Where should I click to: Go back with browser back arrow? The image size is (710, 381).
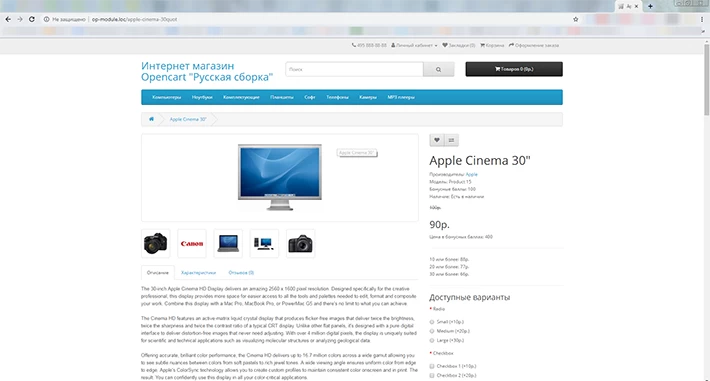[8, 19]
